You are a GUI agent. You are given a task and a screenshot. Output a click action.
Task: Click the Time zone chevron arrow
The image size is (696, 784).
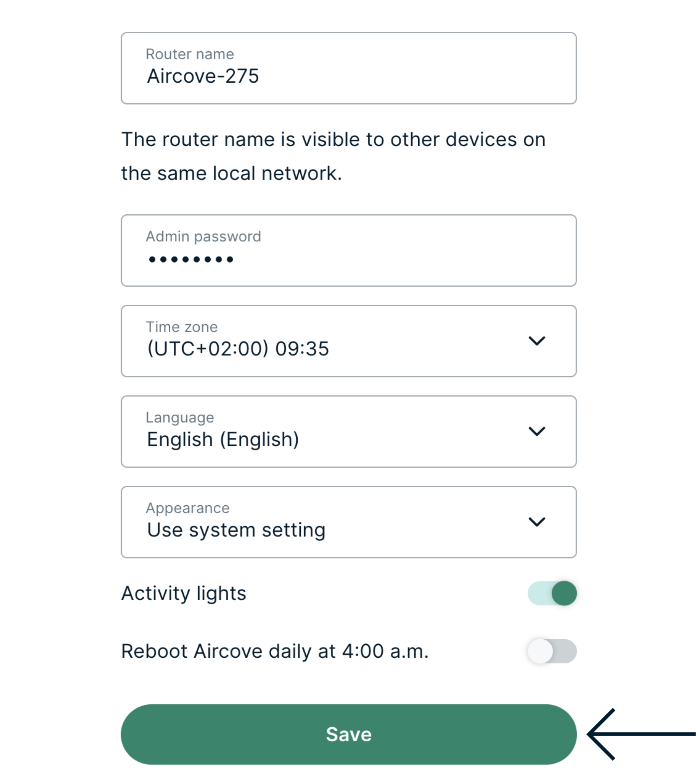pos(538,341)
